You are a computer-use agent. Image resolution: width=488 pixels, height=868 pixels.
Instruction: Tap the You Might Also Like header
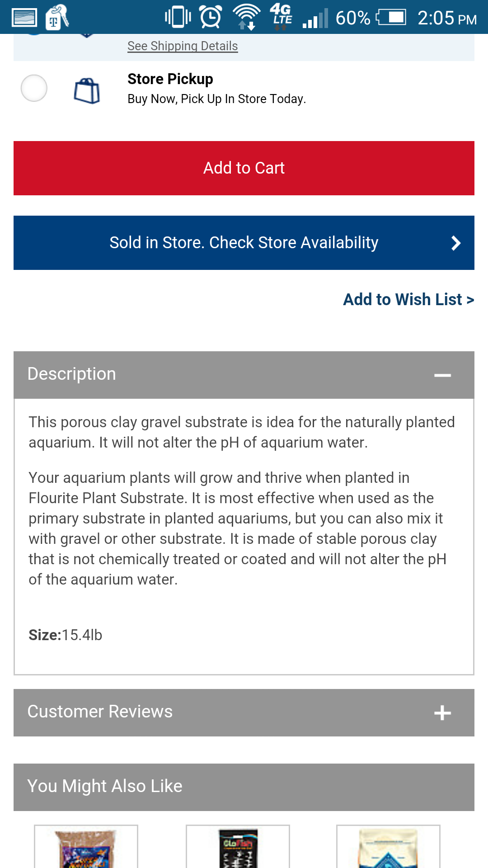[244, 787]
